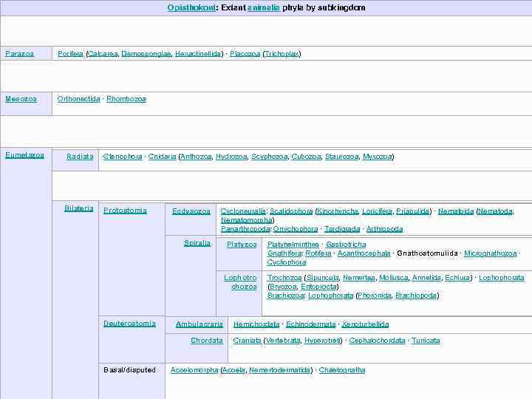This screenshot has width=532, height=399.
Task: Select the Anthozoa link
Action: (196, 157)
